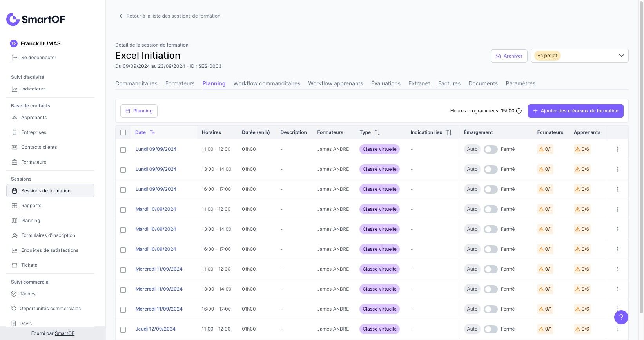Toggle émargement switch for Mercredi 13:00 slot
This screenshot has width=644, height=340.
point(490,289)
